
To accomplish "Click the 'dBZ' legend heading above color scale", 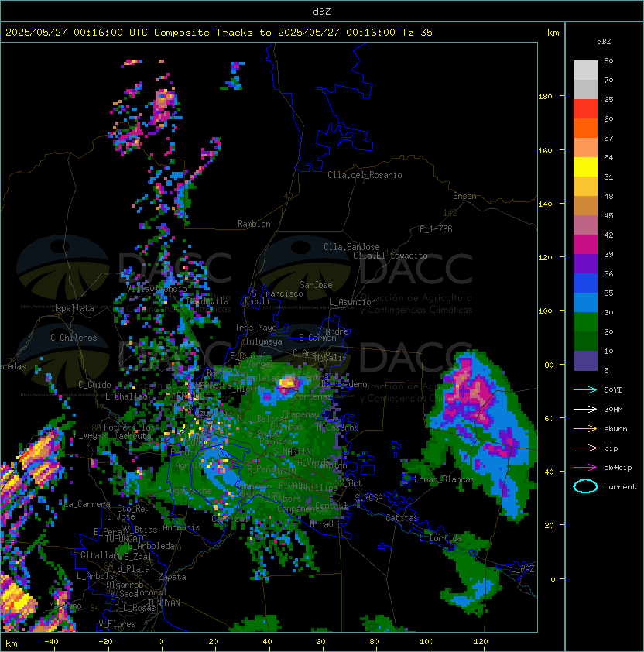I will (604, 42).
